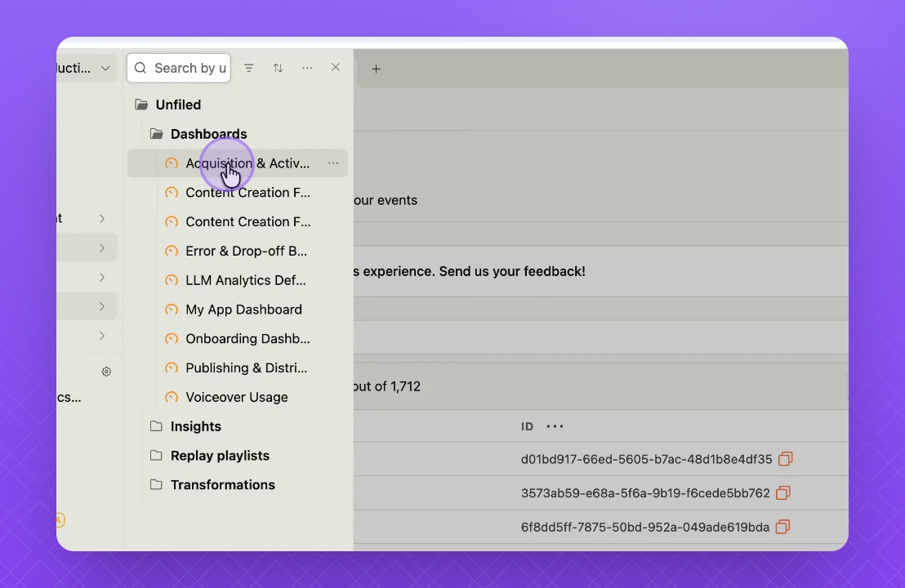Collapse the Unfiled folder

(178, 105)
